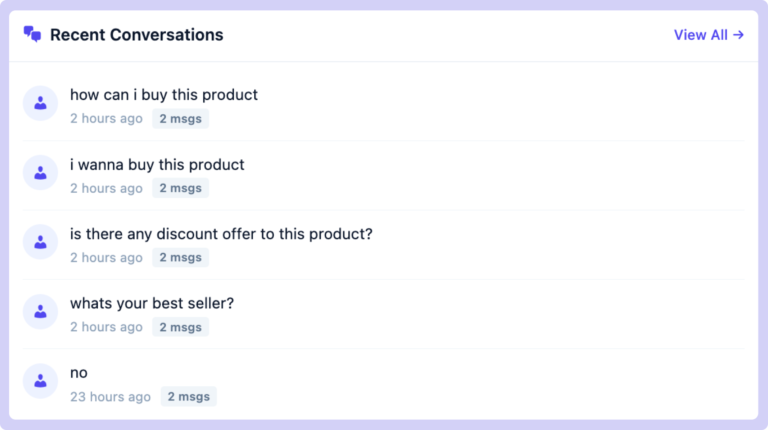Click 2 msgs badge next to 23 hours ago
This screenshot has height=430, width=768.
[188, 397]
